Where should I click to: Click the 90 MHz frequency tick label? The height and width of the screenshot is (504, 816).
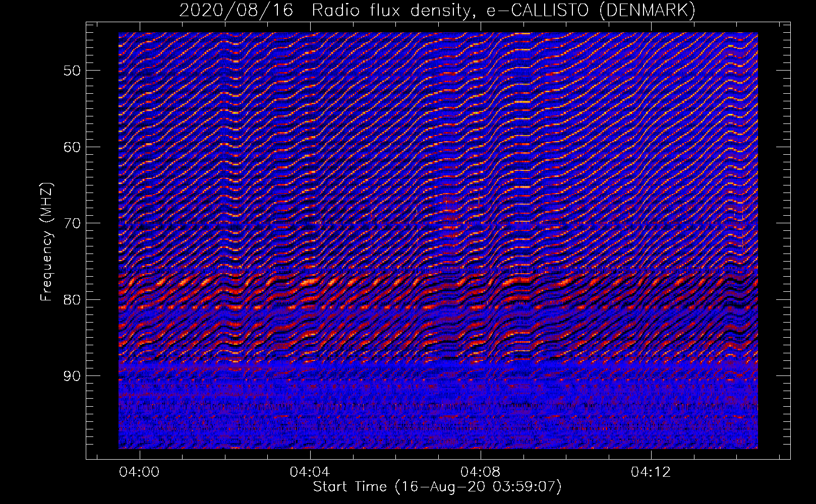click(72, 376)
